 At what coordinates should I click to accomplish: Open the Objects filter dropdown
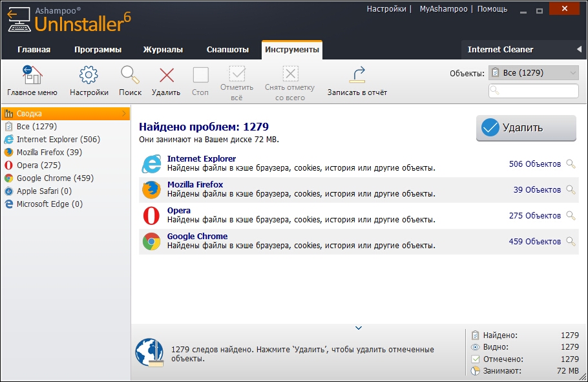click(533, 73)
